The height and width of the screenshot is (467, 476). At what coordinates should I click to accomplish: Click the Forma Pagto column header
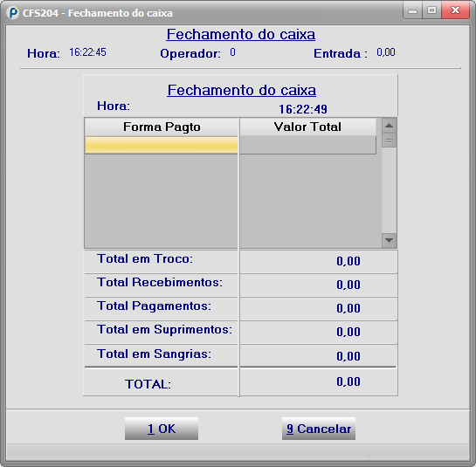click(162, 127)
